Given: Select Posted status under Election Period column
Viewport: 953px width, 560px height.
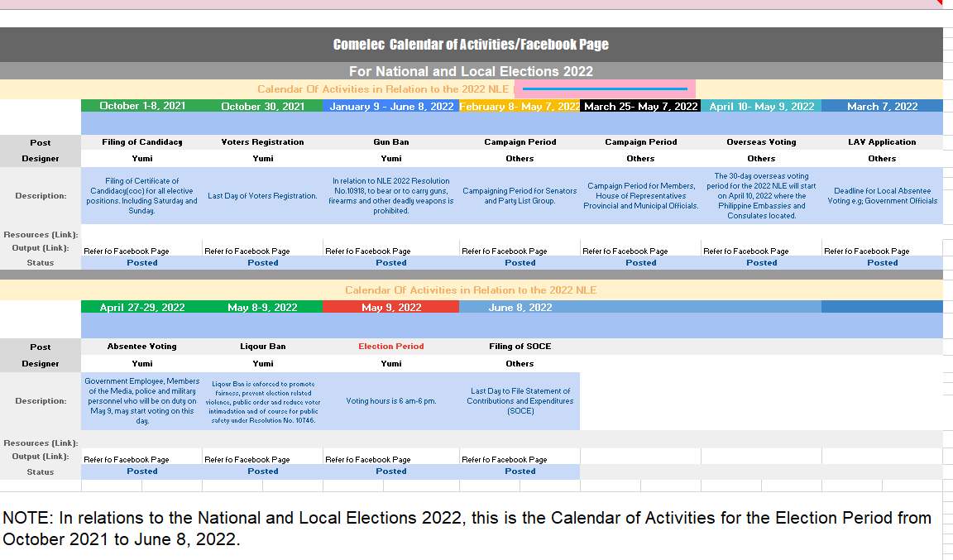Looking at the screenshot, I should [391, 471].
